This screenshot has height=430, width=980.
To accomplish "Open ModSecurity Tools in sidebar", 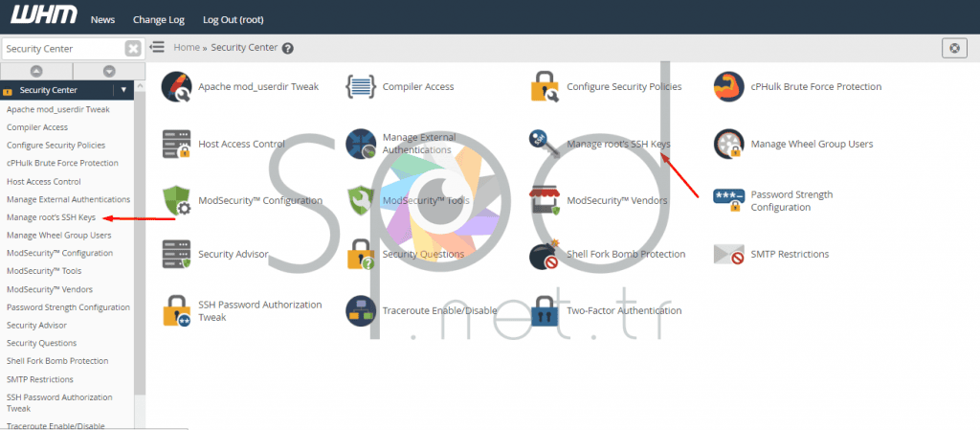I will (x=44, y=271).
